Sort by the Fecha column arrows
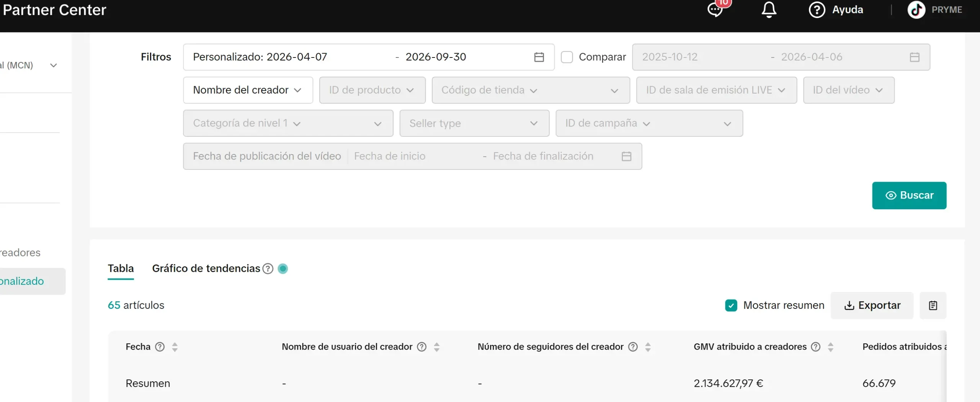This screenshot has width=980, height=402. (x=175, y=347)
